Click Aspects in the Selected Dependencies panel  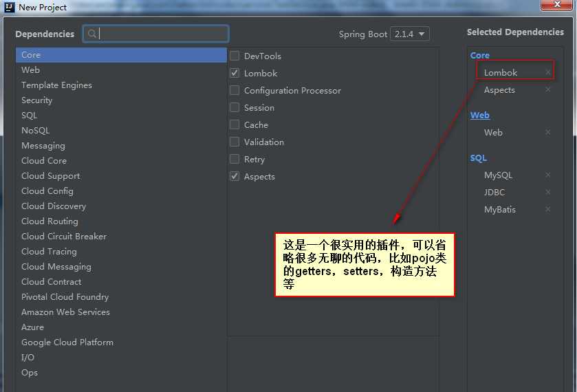click(x=499, y=90)
